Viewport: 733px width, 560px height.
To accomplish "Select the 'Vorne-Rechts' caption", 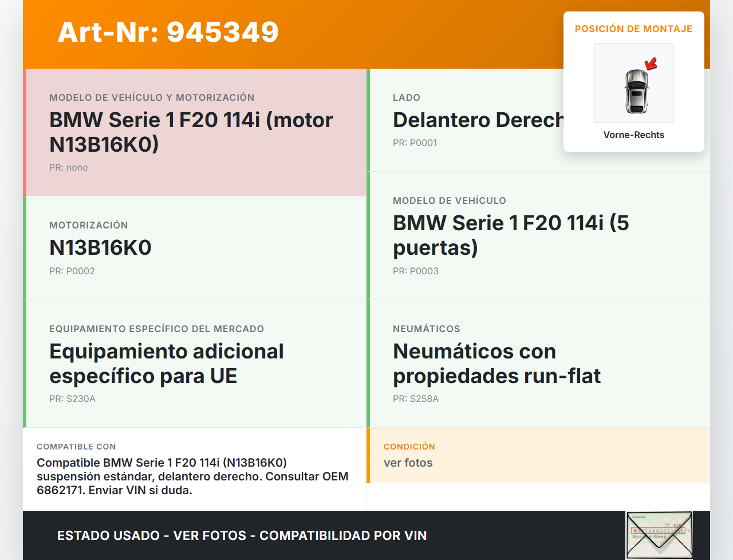I will 634,135.
